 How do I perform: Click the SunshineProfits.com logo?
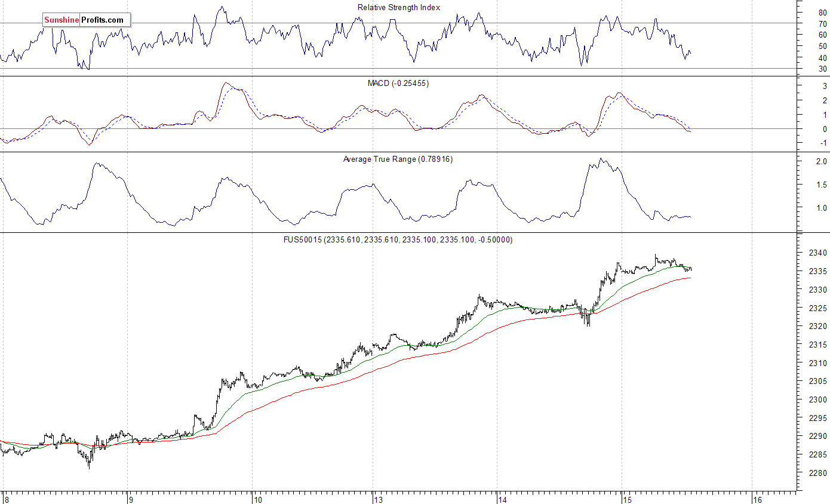(x=86, y=20)
